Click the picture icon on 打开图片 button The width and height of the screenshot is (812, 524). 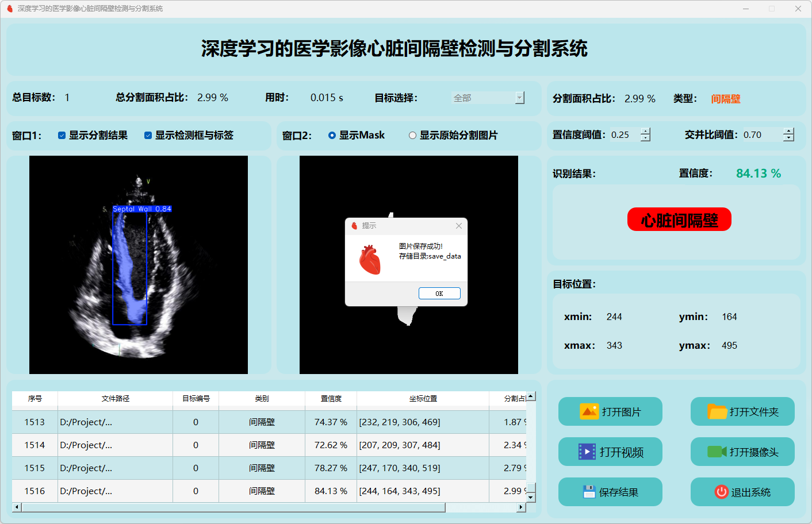(x=589, y=411)
